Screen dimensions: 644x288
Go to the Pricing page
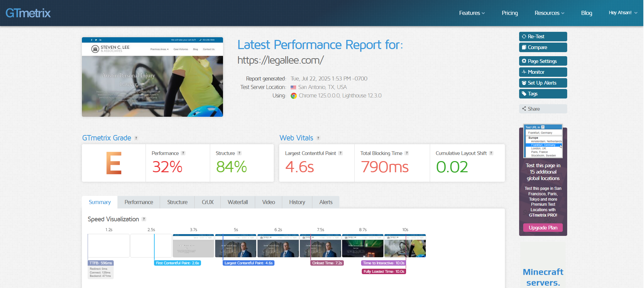click(x=510, y=13)
